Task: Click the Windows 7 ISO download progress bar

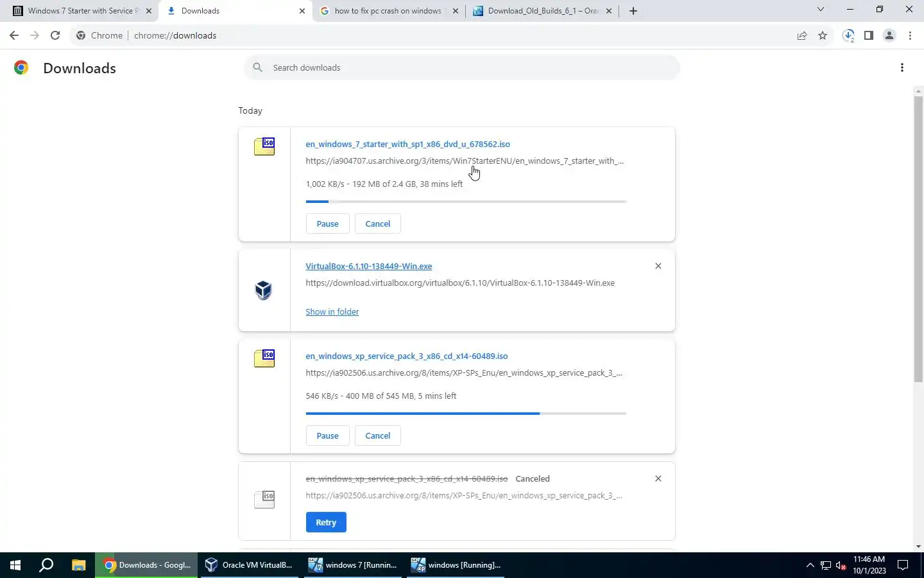Action: click(x=466, y=202)
